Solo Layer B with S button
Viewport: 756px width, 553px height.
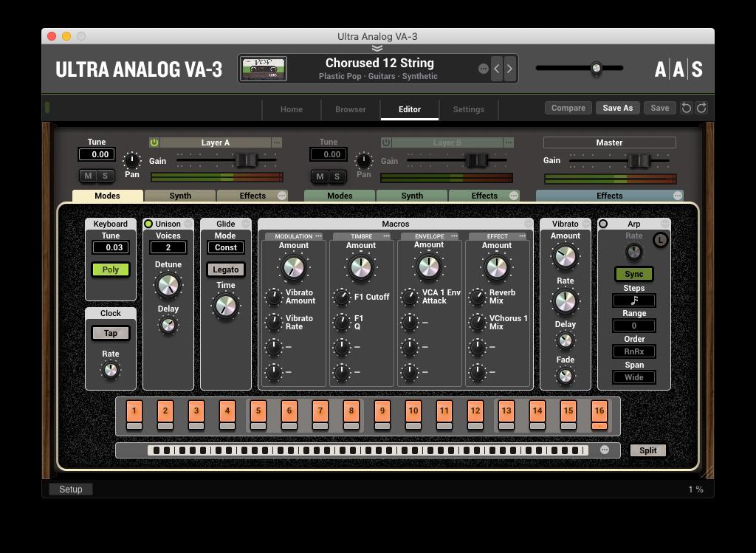click(337, 176)
